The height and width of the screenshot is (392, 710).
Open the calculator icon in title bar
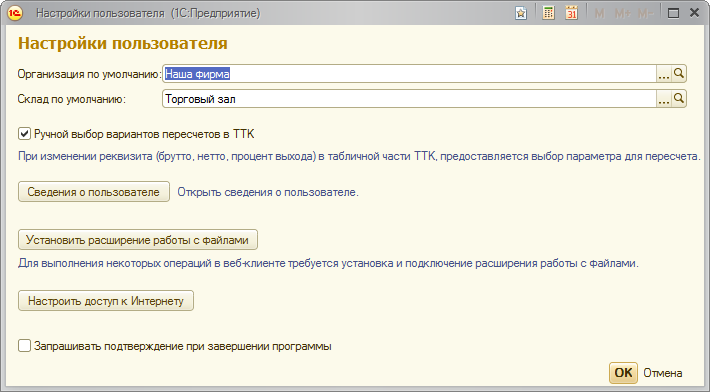click(548, 13)
